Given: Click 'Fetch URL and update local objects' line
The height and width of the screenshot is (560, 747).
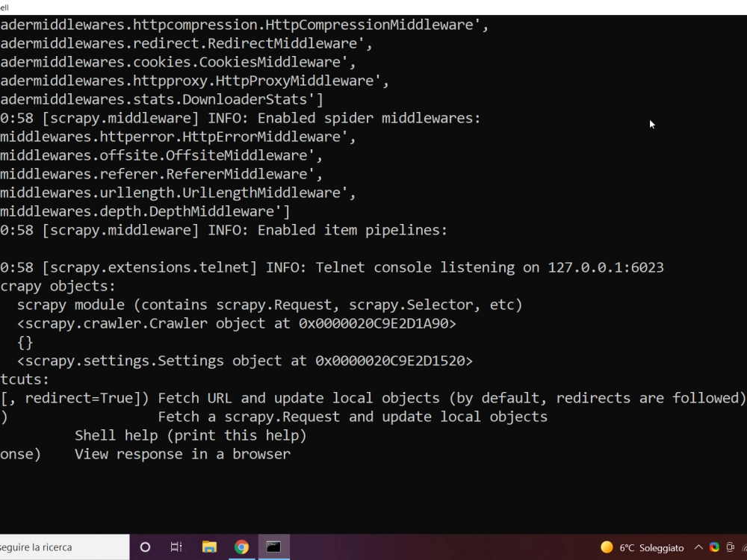Looking at the screenshot, I should point(373,398).
